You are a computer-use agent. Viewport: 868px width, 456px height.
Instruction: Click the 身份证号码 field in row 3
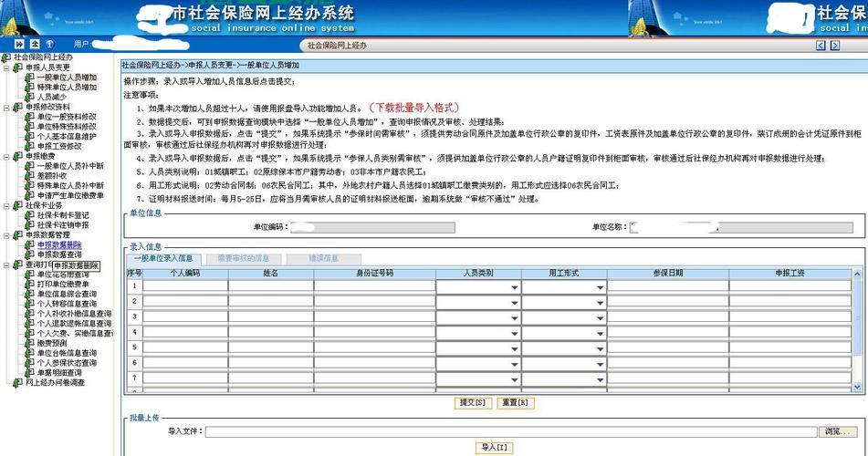[x=375, y=317]
